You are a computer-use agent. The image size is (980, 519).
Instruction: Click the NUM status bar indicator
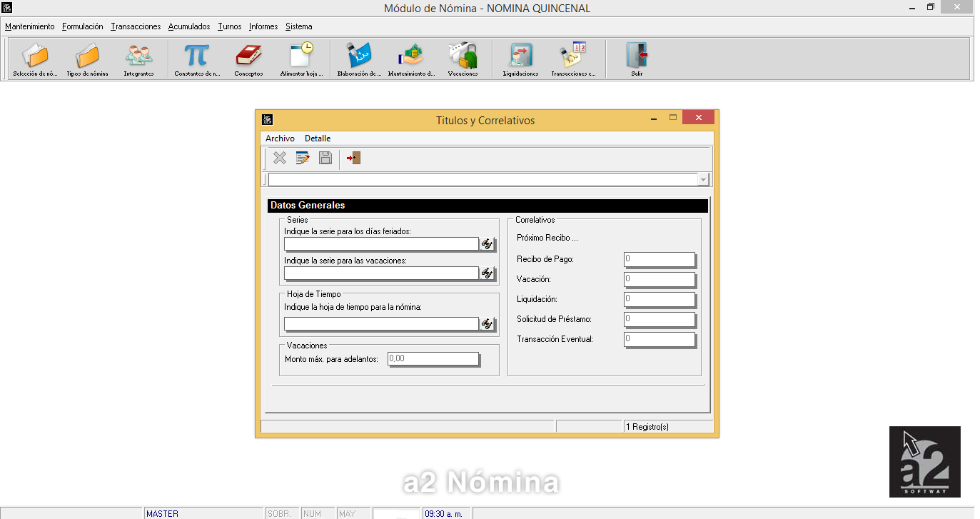(313, 514)
